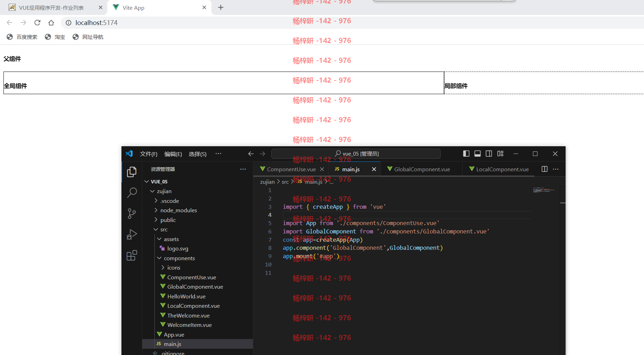
Task: Open HelloWorld.vue in the file tree
Action: pos(186,296)
